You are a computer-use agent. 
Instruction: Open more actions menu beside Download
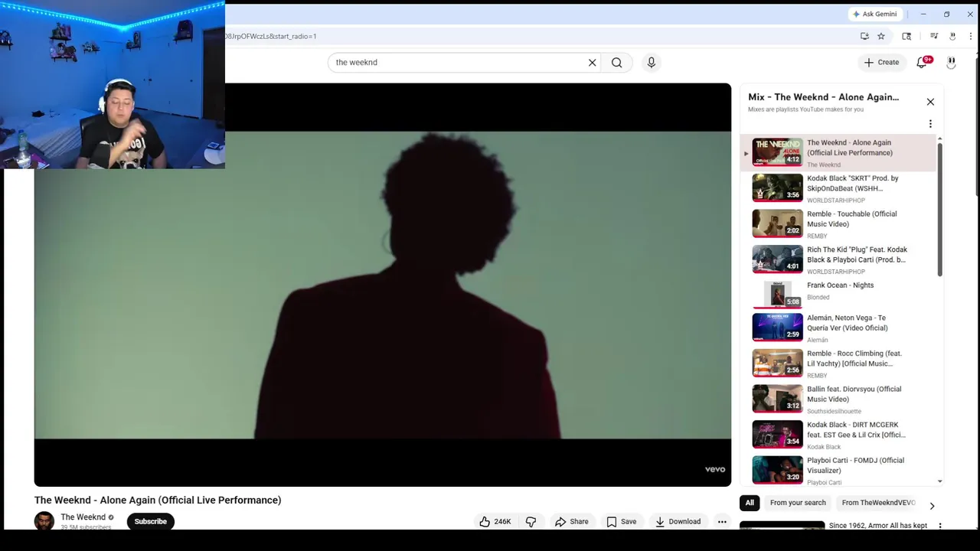[x=722, y=521]
